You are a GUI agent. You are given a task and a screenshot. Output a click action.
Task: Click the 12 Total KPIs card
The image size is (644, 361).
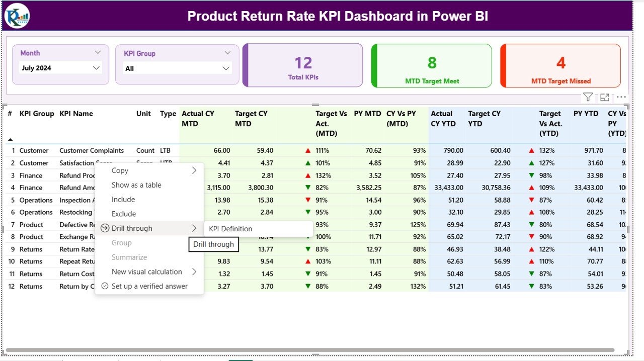point(302,65)
